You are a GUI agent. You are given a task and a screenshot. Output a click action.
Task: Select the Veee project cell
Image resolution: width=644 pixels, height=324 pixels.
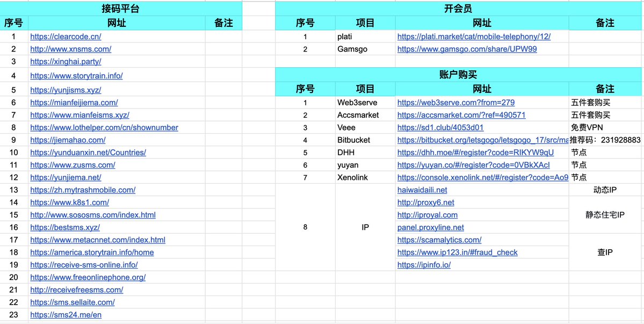pos(365,127)
